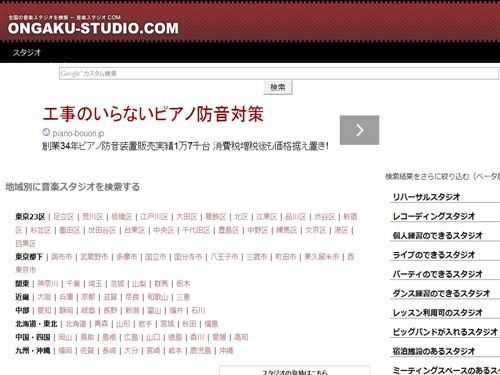
Task: Select the レコーディングスタジオ category
Action: 434,216
